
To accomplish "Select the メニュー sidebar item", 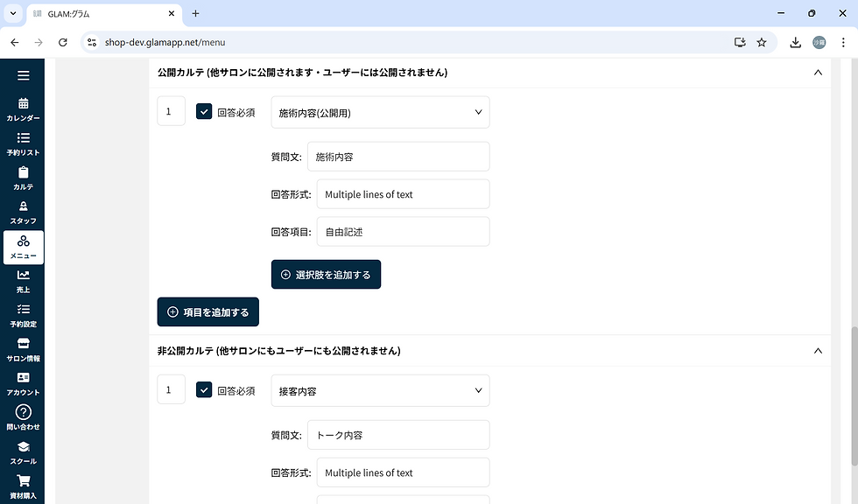I will point(24,248).
